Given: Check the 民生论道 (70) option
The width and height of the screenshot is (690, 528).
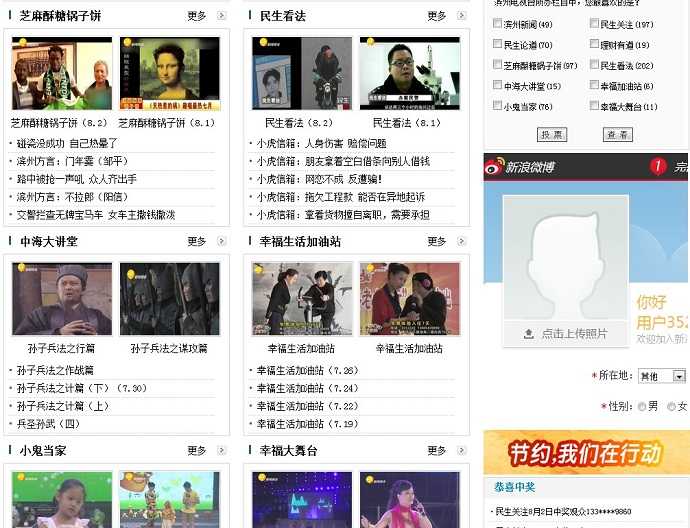Looking at the screenshot, I should pos(497,44).
